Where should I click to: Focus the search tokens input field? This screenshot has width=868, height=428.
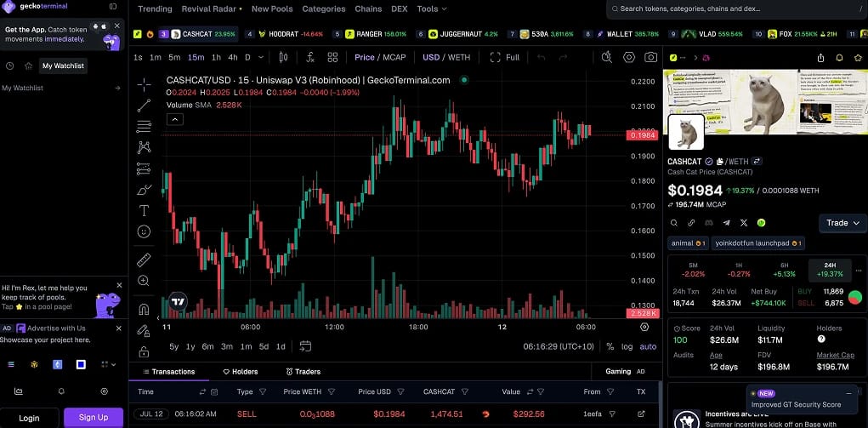tap(736, 9)
